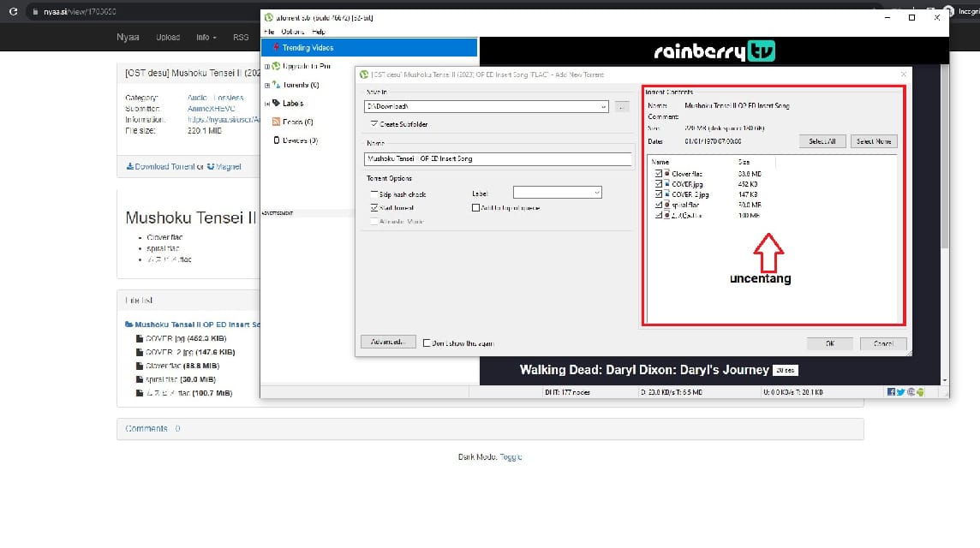Click the Upgrade to Pro uTorrent icon
Image resolution: width=980 pixels, height=548 pixels.
coord(276,66)
